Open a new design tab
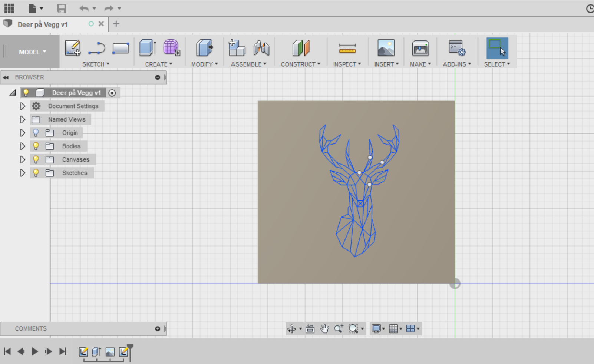This screenshot has height=364, width=594. 116,24
